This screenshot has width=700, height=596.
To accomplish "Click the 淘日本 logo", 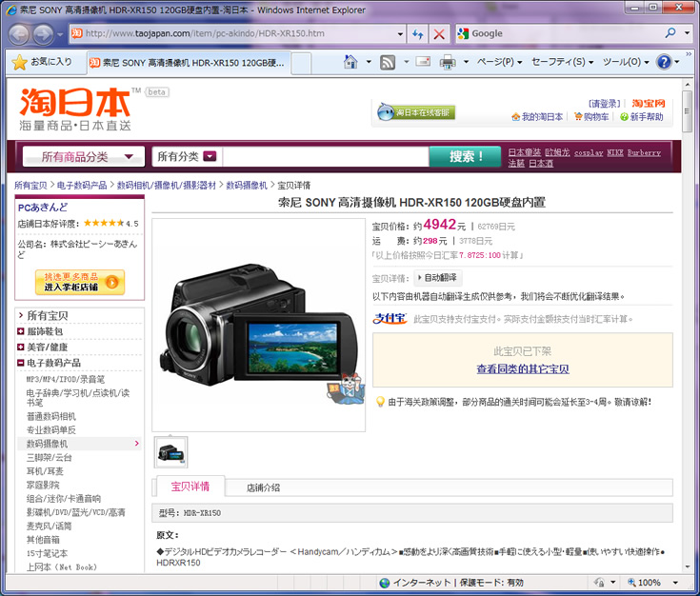I will 75,102.
